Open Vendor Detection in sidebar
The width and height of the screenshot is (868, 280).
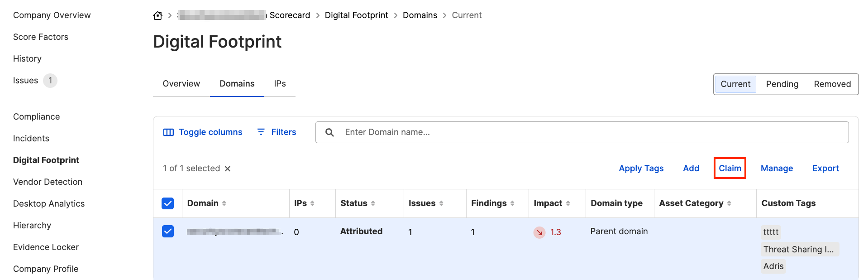[48, 182]
